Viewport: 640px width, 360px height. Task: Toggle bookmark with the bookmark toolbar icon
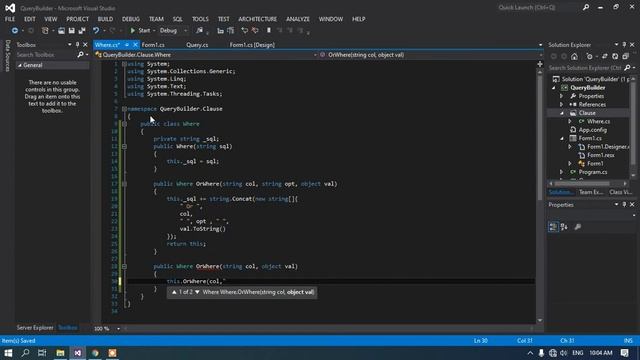click(x=269, y=31)
